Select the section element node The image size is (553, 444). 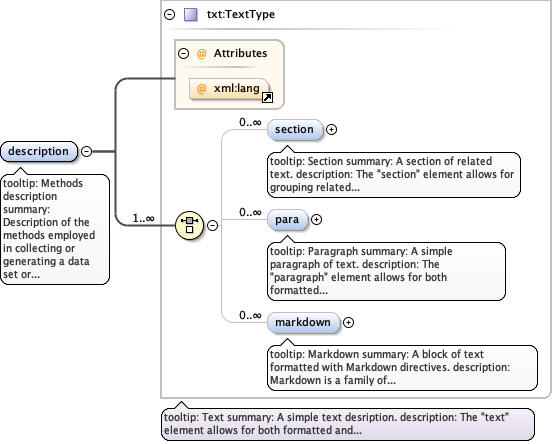coord(295,130)
